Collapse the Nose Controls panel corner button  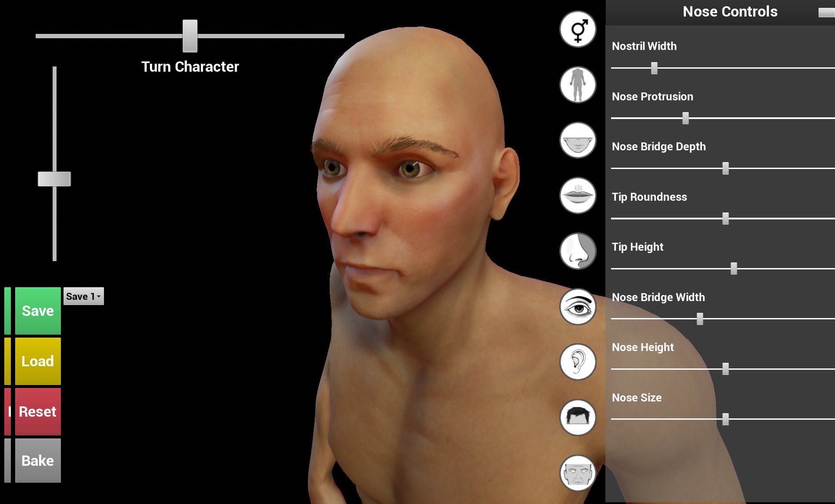826,13
